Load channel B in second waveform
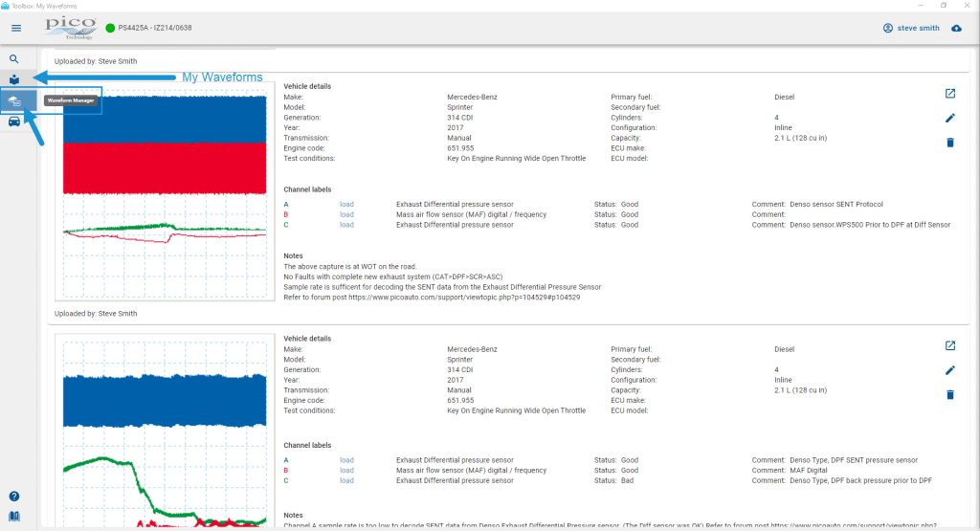This screenshot has width=980, height=531. pos(346,471)
